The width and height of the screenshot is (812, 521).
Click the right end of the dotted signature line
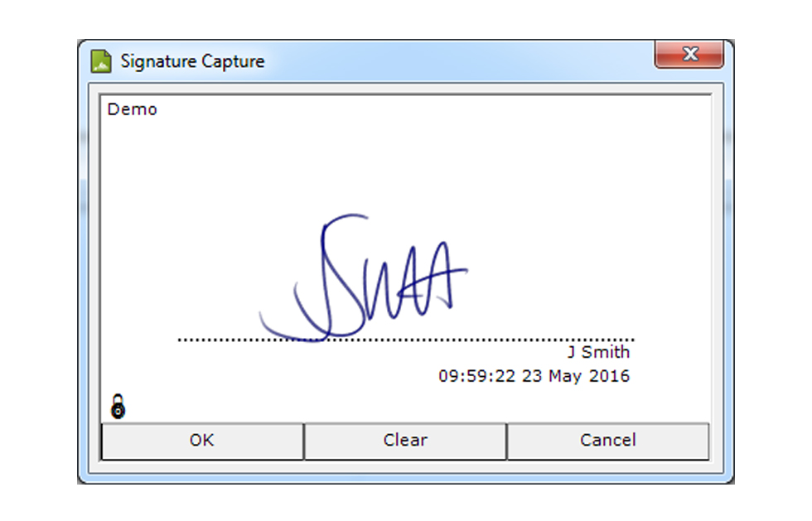(x=632, y=340)
